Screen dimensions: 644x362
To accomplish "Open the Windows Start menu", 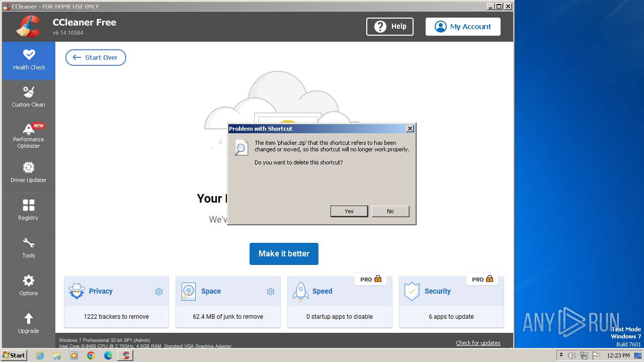I will 14,355.
